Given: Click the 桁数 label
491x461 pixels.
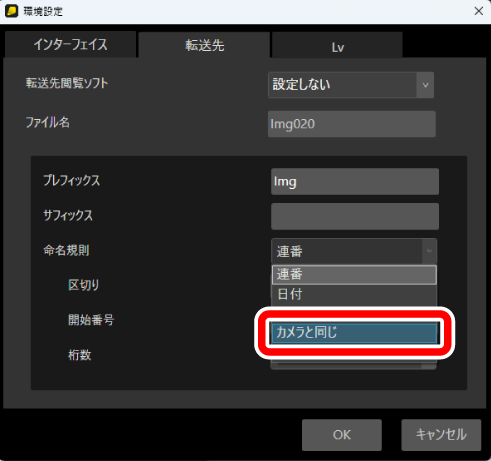Looking at the screenshot, I should click(x=80, y=355).
